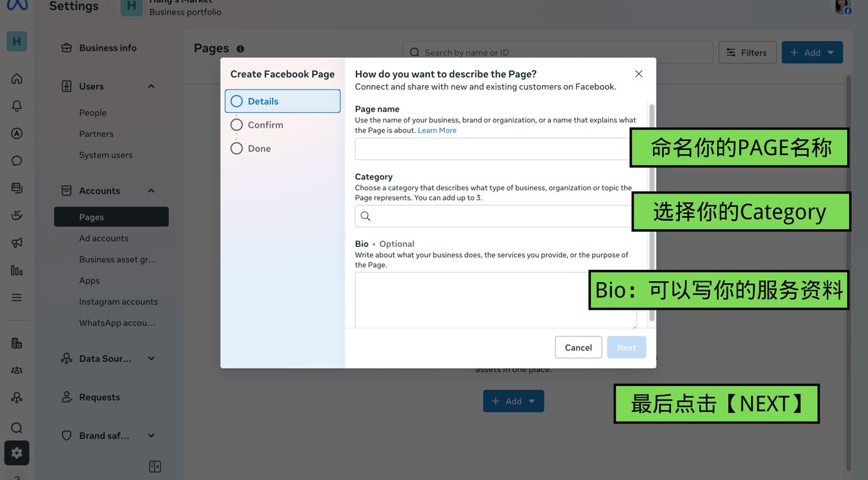Focus the Search by name or ID box
The height and width of the screenshot is (480, 868).
pyautogui.click(x=558, y=53)
